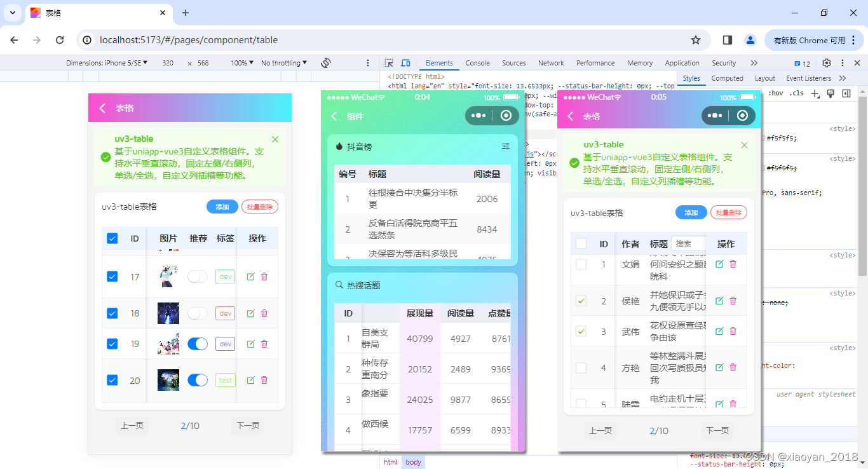Screen dimensions: 868x469
Task: Open the Computed styles tab
Action: (x=727, y=78)
